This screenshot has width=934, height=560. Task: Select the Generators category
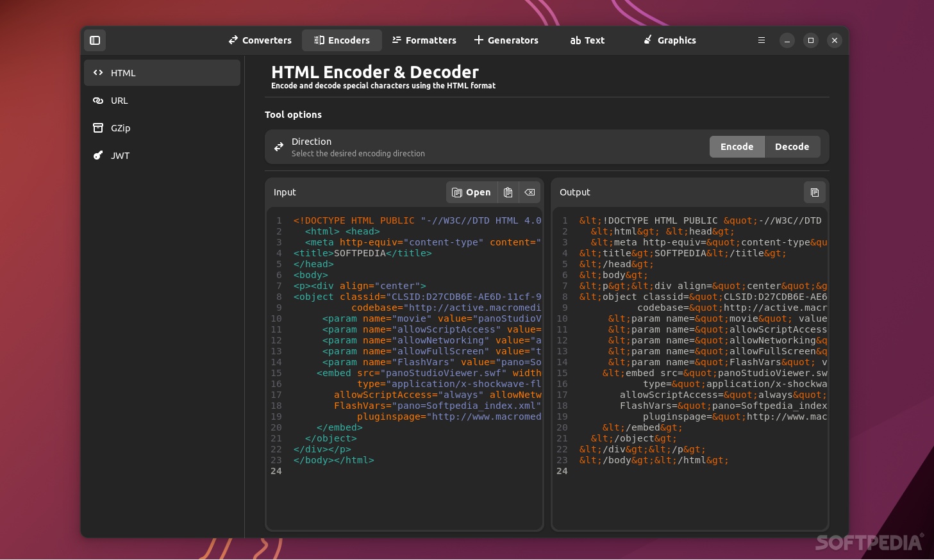(506, 40)
